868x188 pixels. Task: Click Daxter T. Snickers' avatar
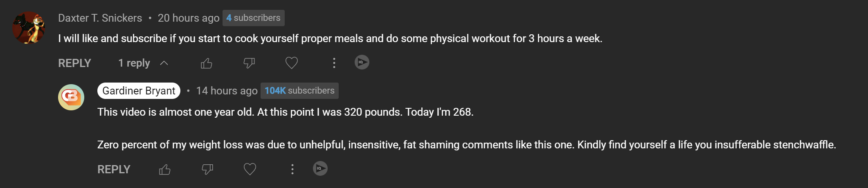29,28
